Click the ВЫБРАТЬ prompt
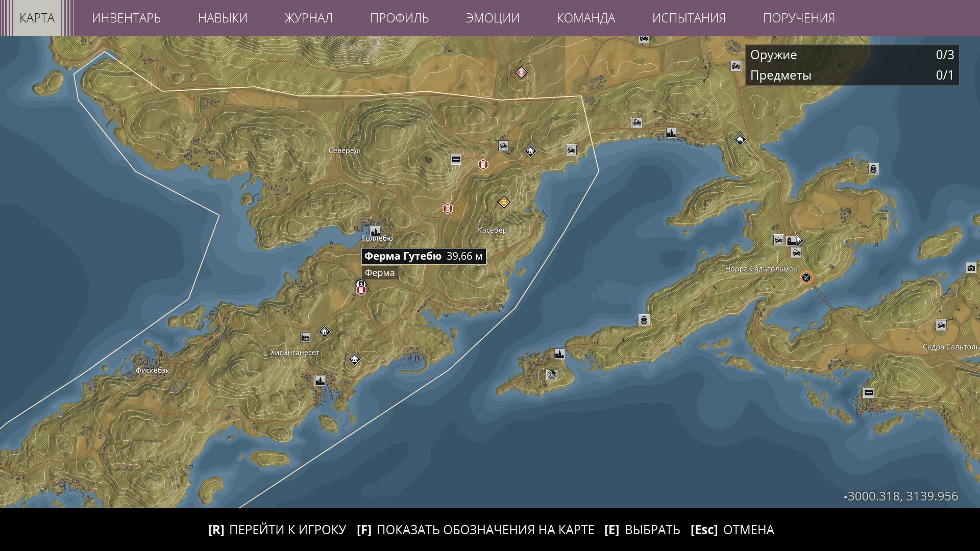 click(x=642, y=530)
